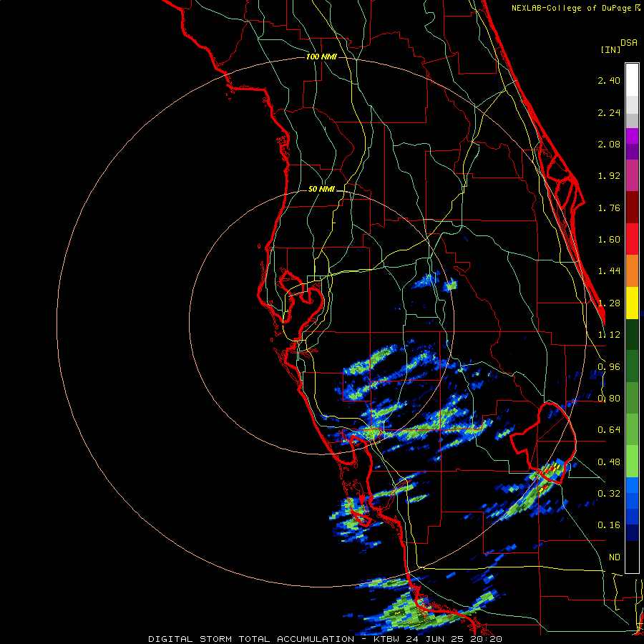
Task: Select the 50 NMI range ring label
Action: click(321, 190)
